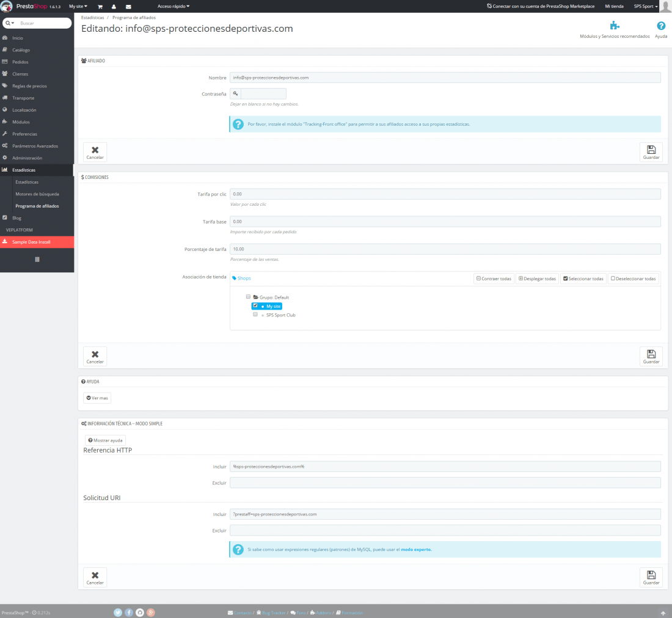Open the shopping cart icon in top bar
The image size is (672, 618).
pyautogui.click(x=100, y=7)
